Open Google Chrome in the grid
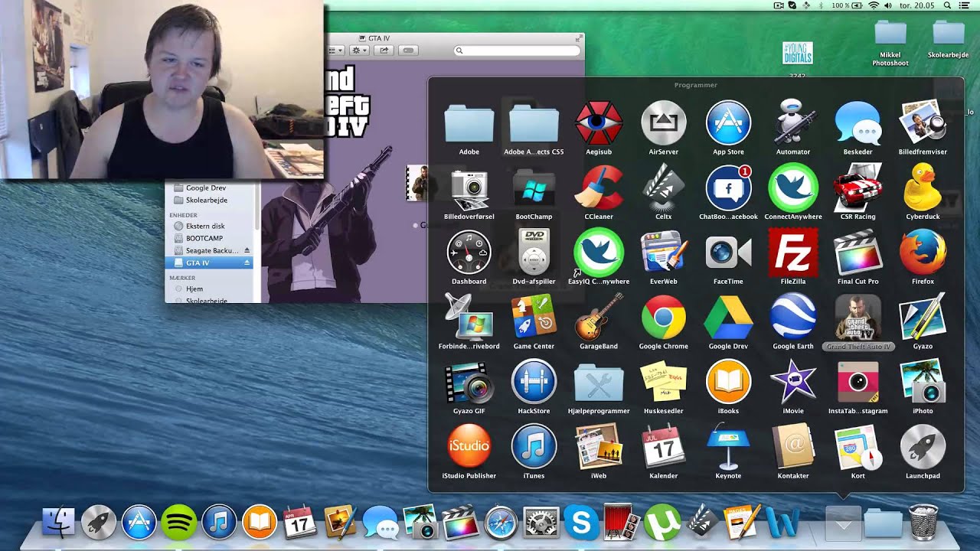The image size is (980, 551). pyautogui.click(x=663, y=318)
